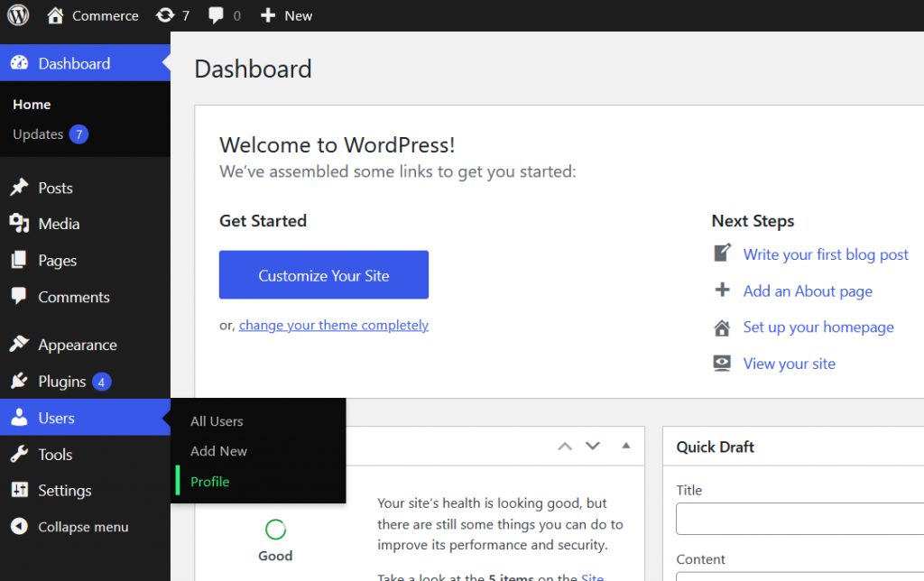Screen dimensions: 924x581
Task: Click the house icon beside Set up your homepage
Action: point(722,327)
